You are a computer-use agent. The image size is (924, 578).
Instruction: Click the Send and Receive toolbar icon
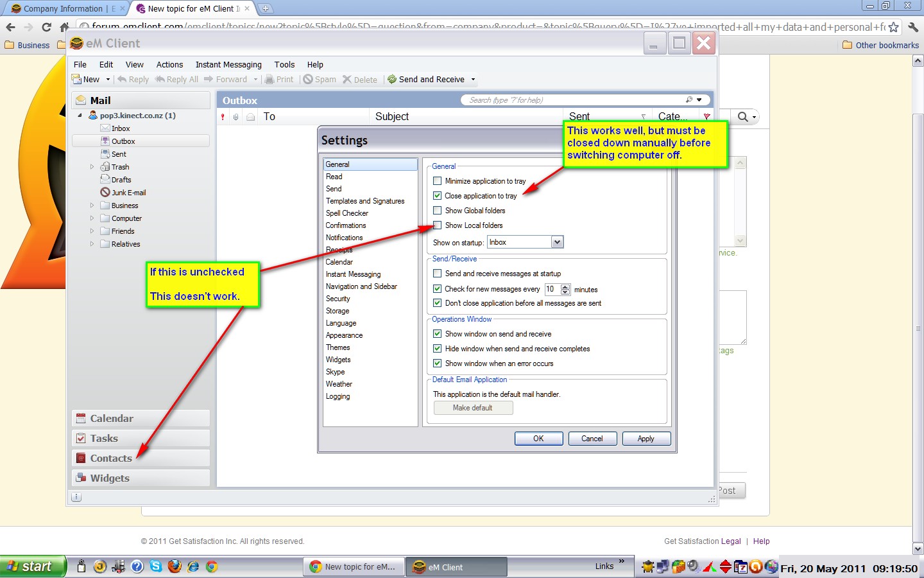click(x=392, y=80)
